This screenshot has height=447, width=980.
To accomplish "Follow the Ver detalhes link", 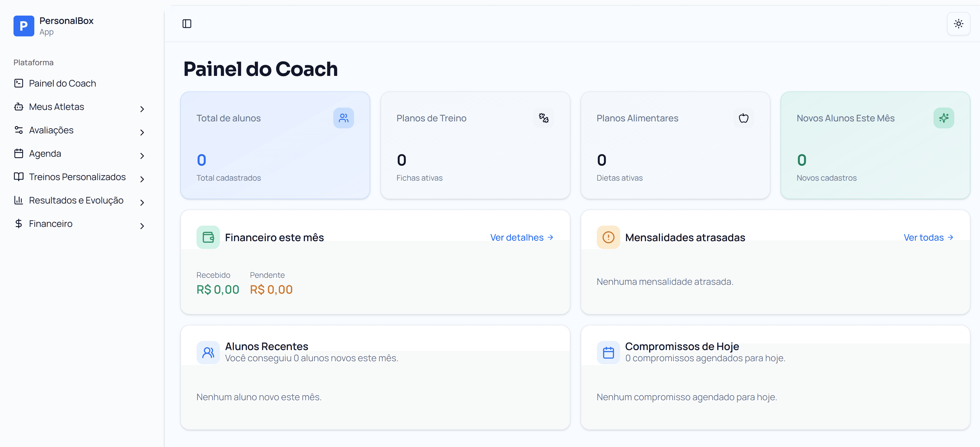I will pyautogui.click(x=522, y=237).
